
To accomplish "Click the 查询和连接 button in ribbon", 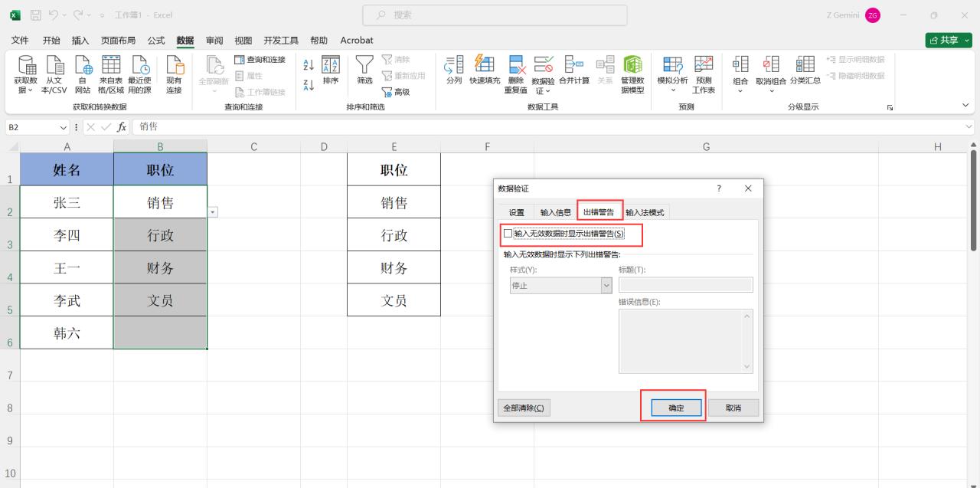I will coord(260,60).
